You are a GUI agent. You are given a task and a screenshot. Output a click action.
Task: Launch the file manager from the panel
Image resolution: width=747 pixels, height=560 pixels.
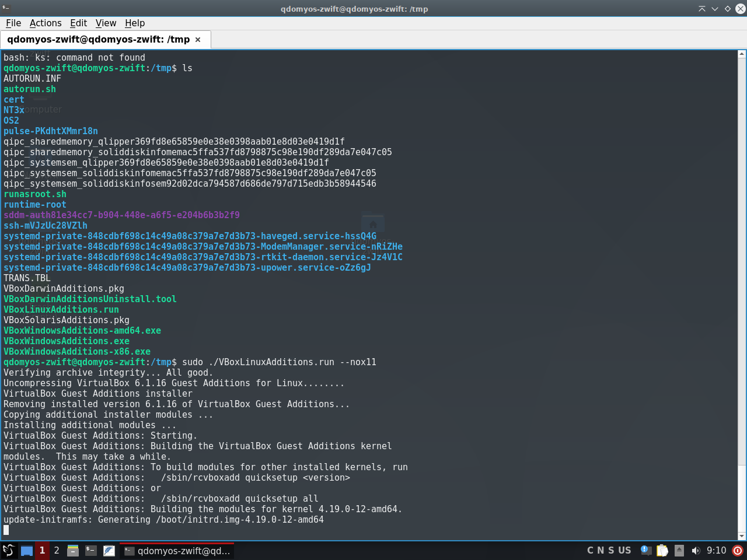point(73,550)
